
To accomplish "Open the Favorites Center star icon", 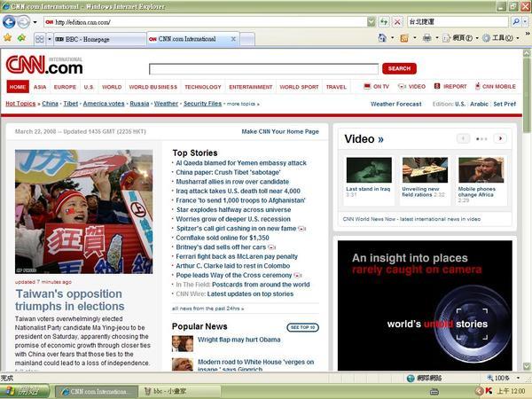I will [x=7, y=37].
